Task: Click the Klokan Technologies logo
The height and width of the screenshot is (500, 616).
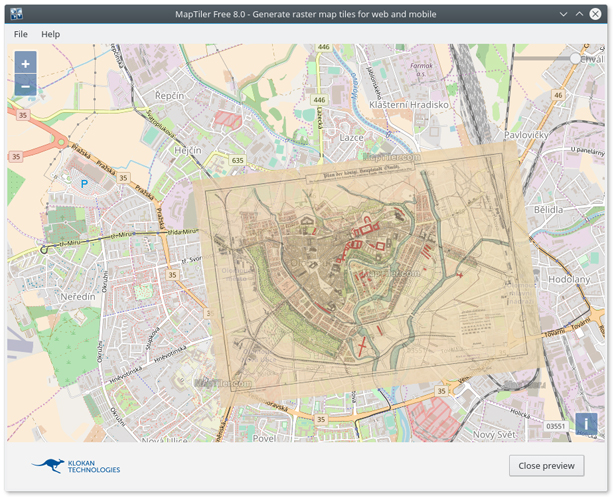Action: 76,466
